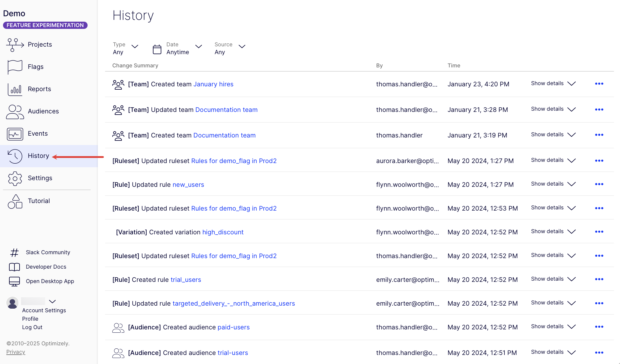Screen dimensions: 620x364
Task: Select Log Out in the account menu
Action: (x=32, y=327)
